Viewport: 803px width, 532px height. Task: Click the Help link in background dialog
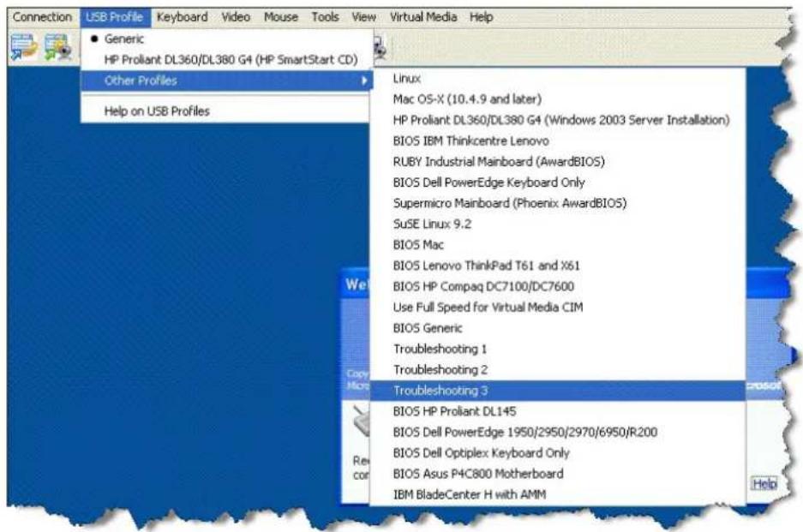tap(764, 484)
